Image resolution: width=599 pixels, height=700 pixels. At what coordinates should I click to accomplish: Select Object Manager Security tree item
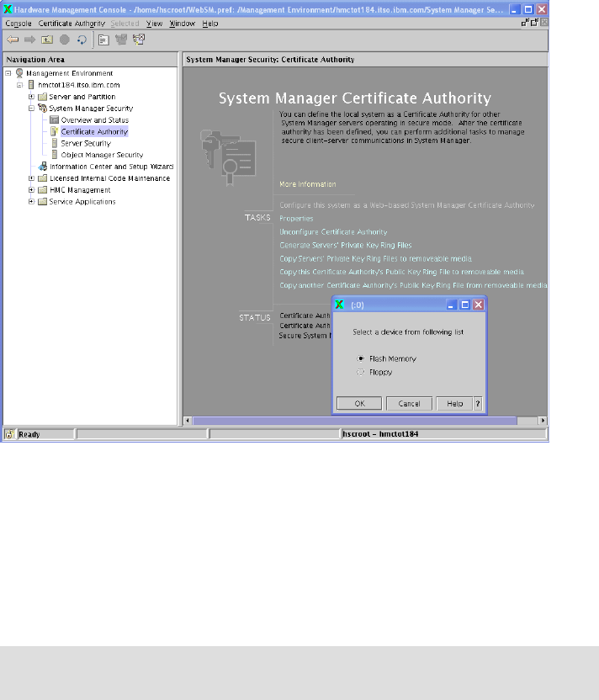(x=102, y=155)
